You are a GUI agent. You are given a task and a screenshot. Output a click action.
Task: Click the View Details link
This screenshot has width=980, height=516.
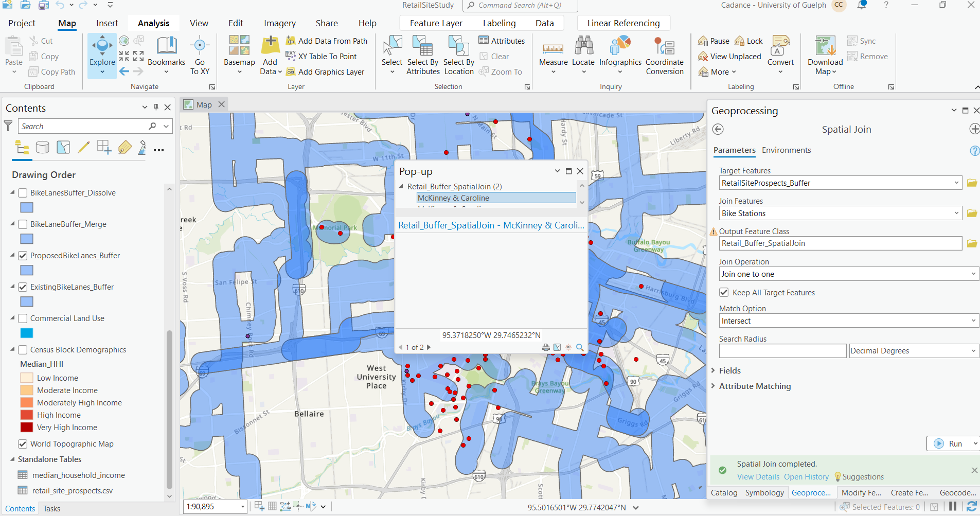pyautogui.click(x=758, y=477)
